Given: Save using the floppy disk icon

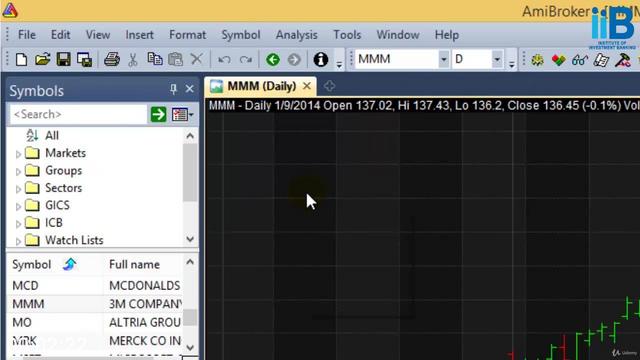Looking at the screenshot, I should (64, 60).
